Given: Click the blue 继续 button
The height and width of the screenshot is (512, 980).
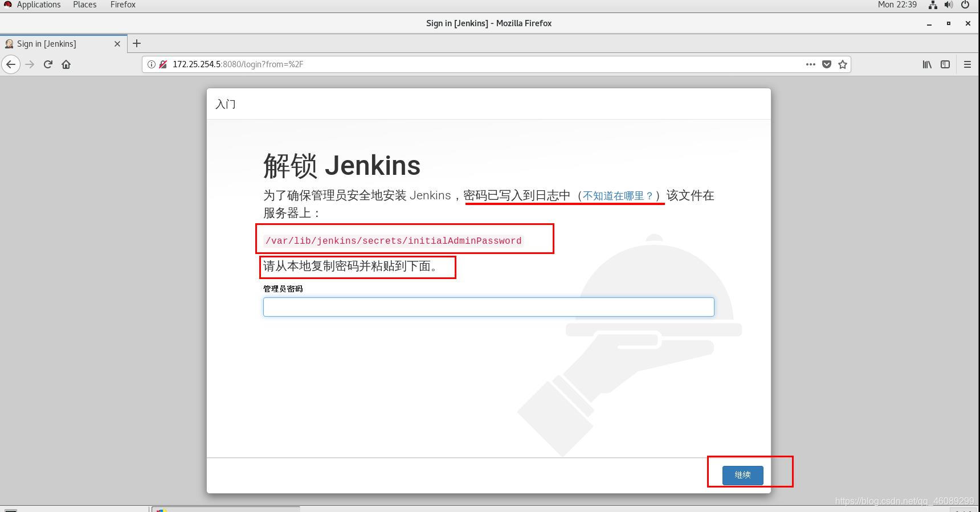Looking at the screenshot, I should (743, 475).
